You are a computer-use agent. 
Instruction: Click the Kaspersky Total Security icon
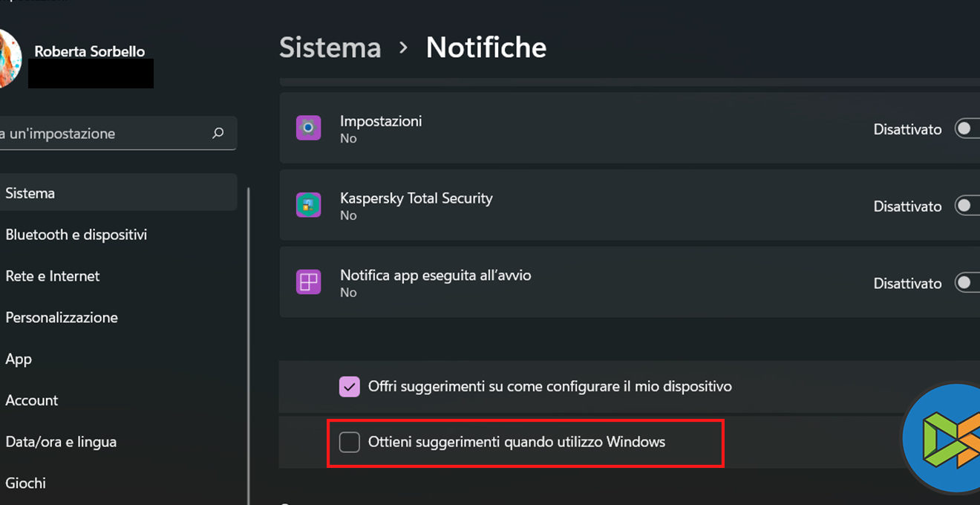tap(308, 205)
